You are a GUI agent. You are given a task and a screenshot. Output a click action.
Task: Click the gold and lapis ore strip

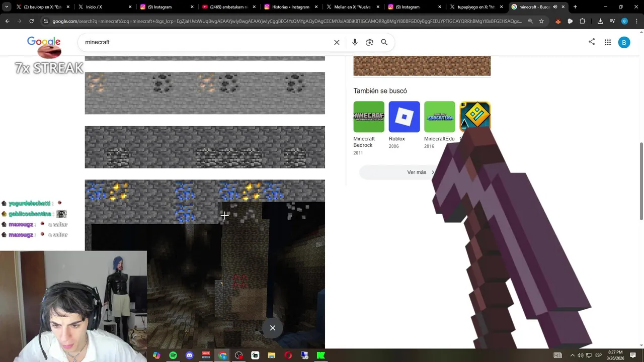pyautogui.click(x=205, y=201)
